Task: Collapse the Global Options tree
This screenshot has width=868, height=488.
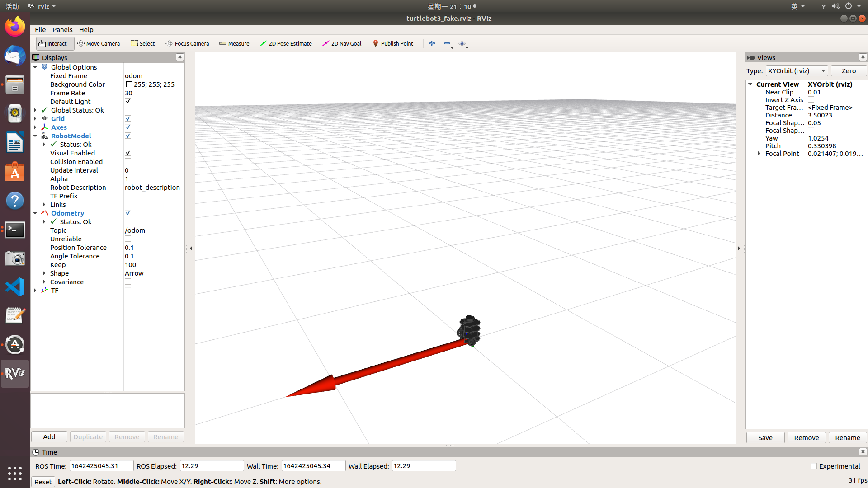Action: pyautogui.click(x=35, y=67)
